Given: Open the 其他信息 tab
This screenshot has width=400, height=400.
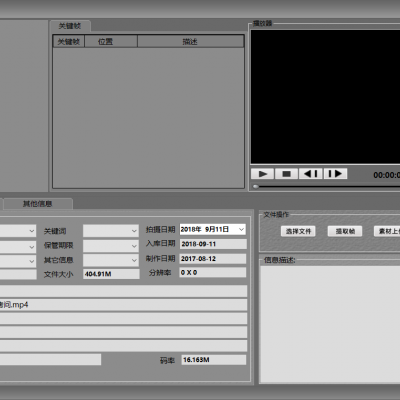Looking at the screenshot, I should (38, 204).
